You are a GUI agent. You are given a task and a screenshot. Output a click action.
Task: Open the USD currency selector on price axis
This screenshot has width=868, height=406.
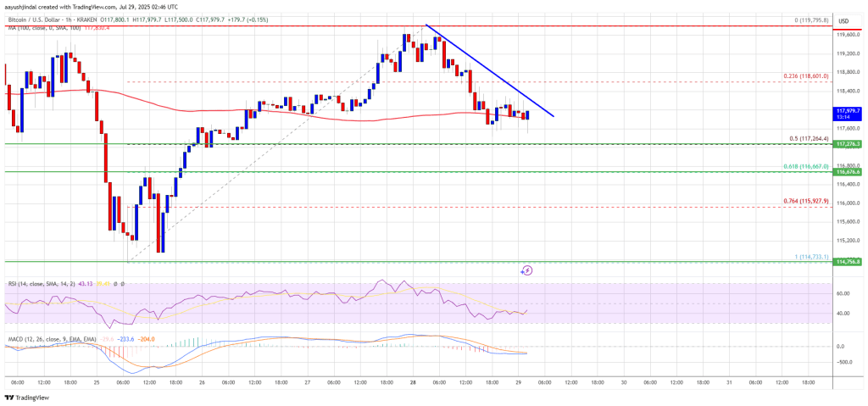[x=843, y=21]
